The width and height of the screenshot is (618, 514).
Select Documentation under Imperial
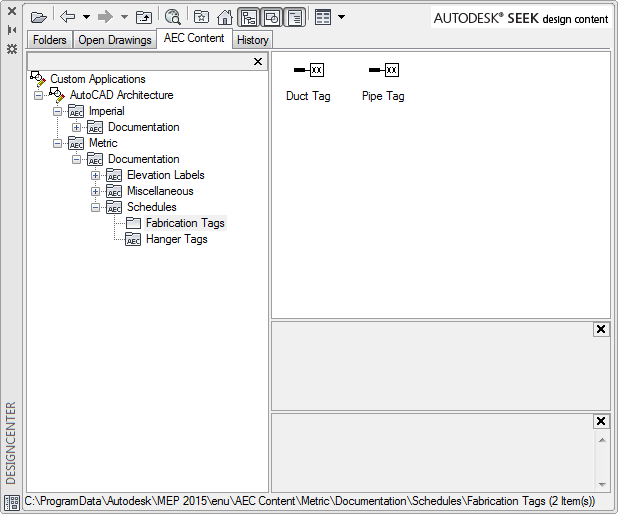[143, 127]
